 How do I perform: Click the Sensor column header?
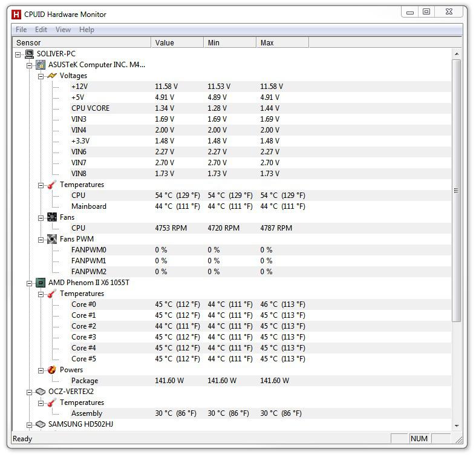click(82, 42)
